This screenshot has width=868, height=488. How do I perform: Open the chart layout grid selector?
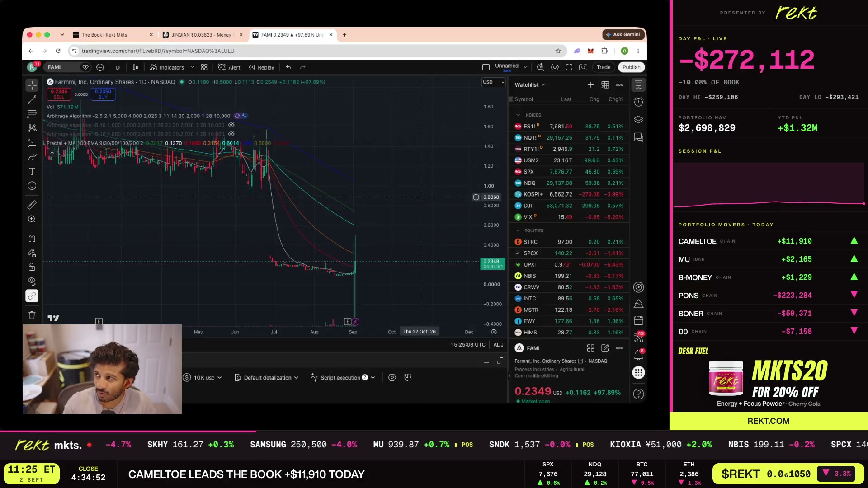coord(204,67)
